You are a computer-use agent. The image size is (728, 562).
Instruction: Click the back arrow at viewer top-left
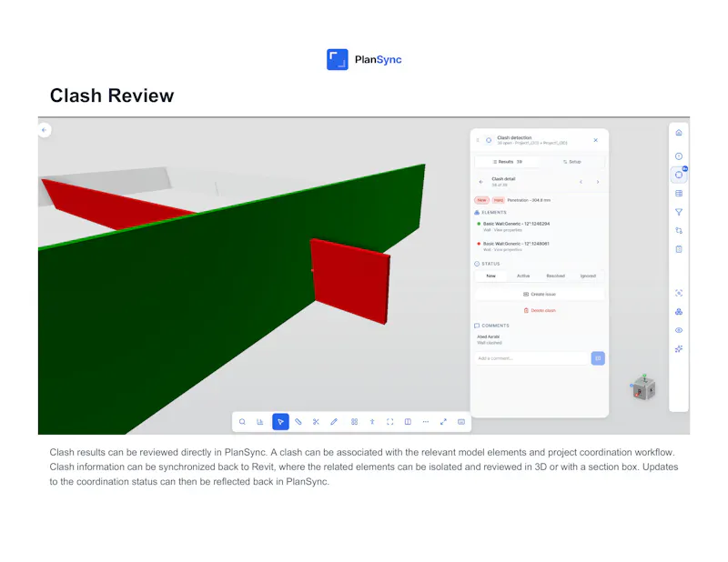45,130
